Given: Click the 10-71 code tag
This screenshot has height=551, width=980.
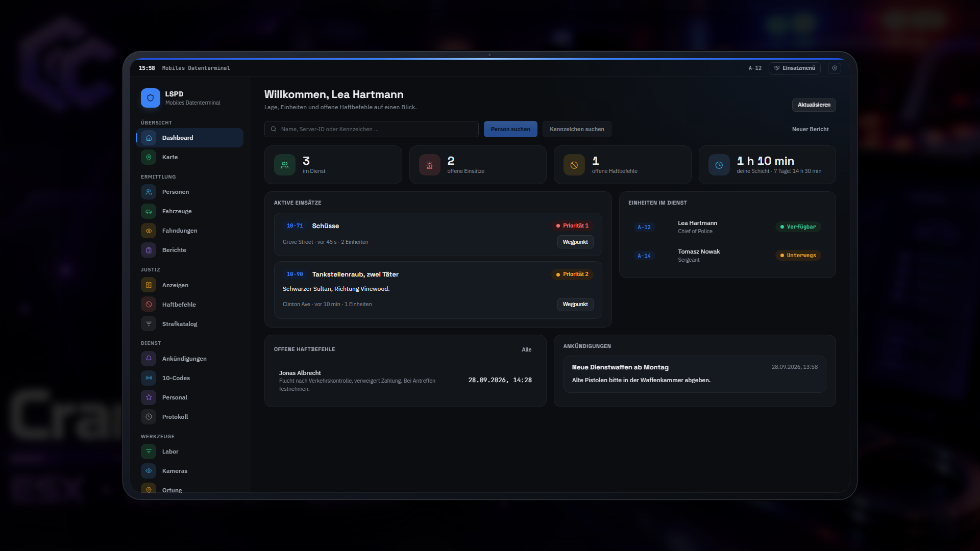Looking at the screenshot, I should 295,226.
